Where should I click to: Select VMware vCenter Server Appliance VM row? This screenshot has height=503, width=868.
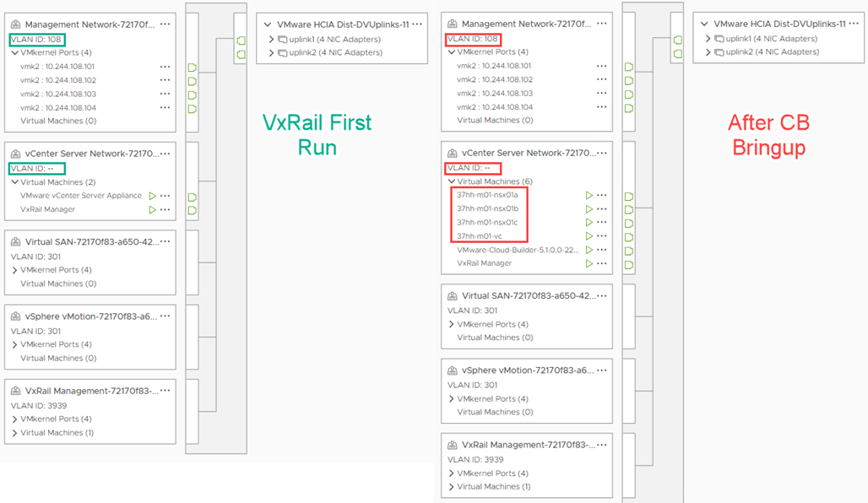tap(81, 196)
